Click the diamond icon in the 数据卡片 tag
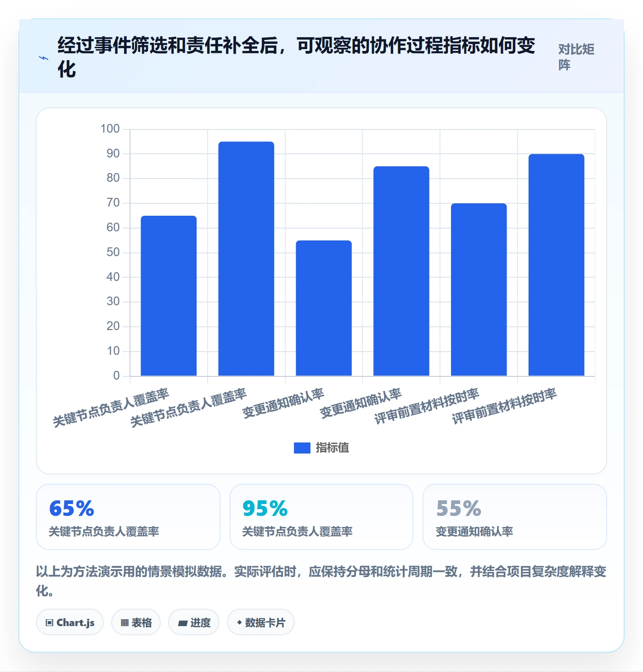This screenshot has height=672, width=643. pyautogui.click(x=239, y=622)
